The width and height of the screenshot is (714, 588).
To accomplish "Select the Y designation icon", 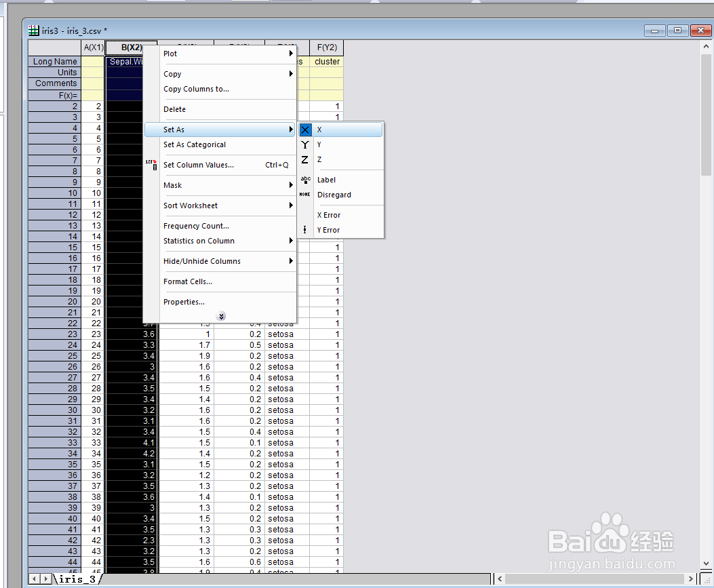I will click(305, 145).
